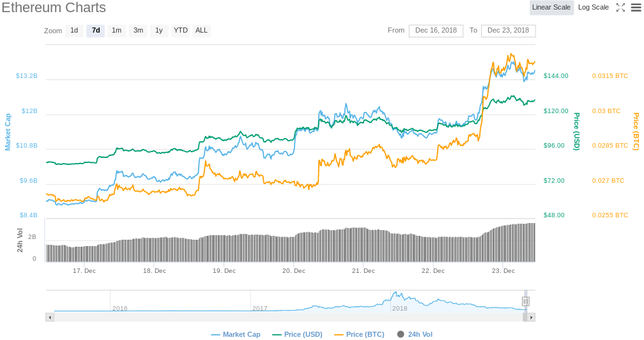644x340 pixels.
Task: Click the $9.6B market cap label
Action: click(x=28, y=181)
